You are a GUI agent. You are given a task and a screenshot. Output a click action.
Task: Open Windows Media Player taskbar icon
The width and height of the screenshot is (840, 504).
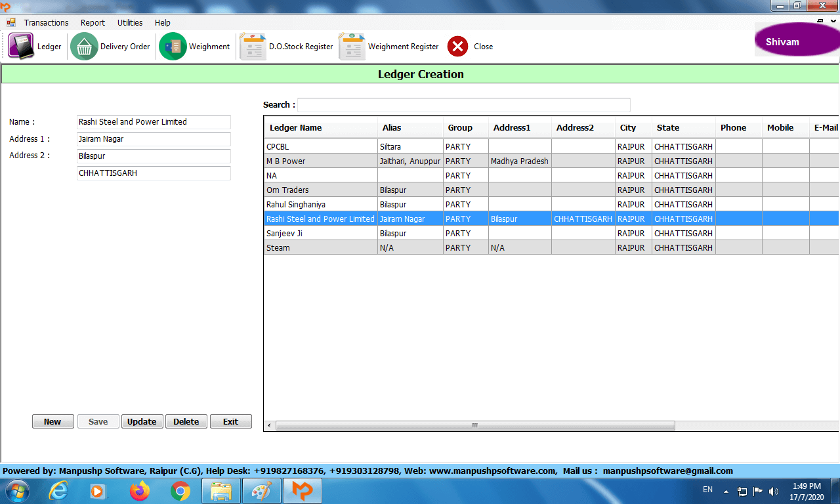pyautogui.click(x=97, y=491)
